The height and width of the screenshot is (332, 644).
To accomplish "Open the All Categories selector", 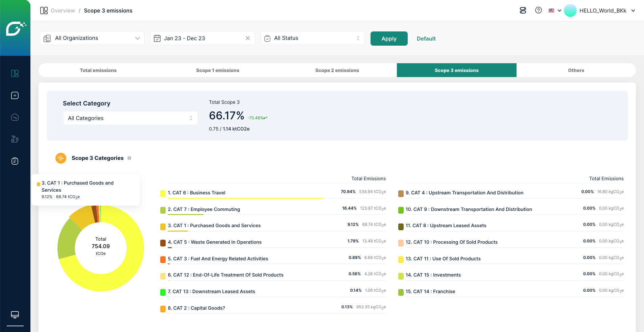I will tap(130, 118).
